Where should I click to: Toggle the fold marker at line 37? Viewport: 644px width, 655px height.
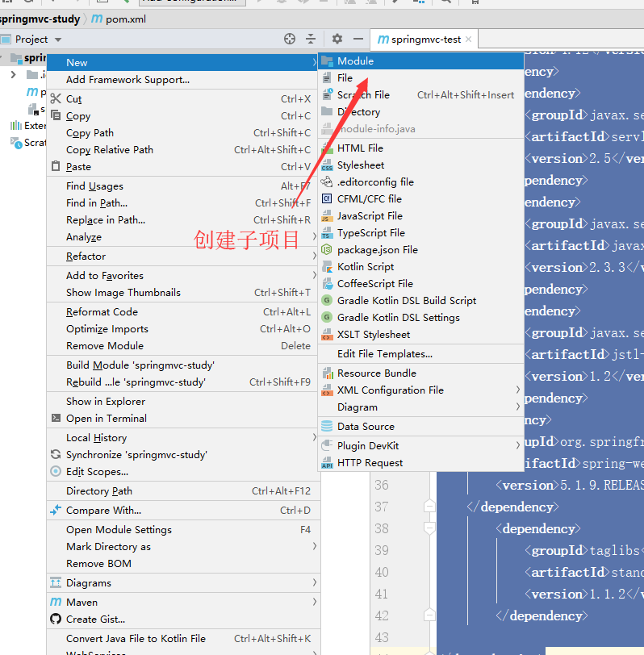click(429, 507)
